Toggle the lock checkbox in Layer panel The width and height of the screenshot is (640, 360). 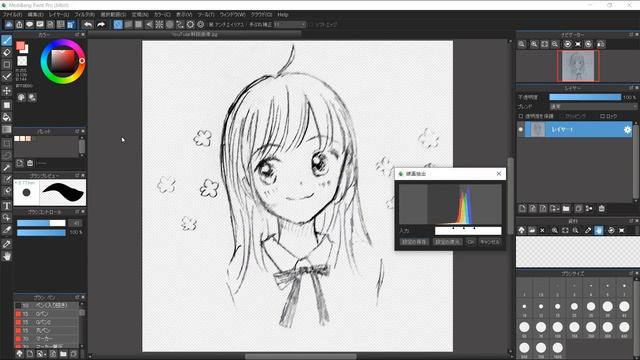click(x=602, y=116)
